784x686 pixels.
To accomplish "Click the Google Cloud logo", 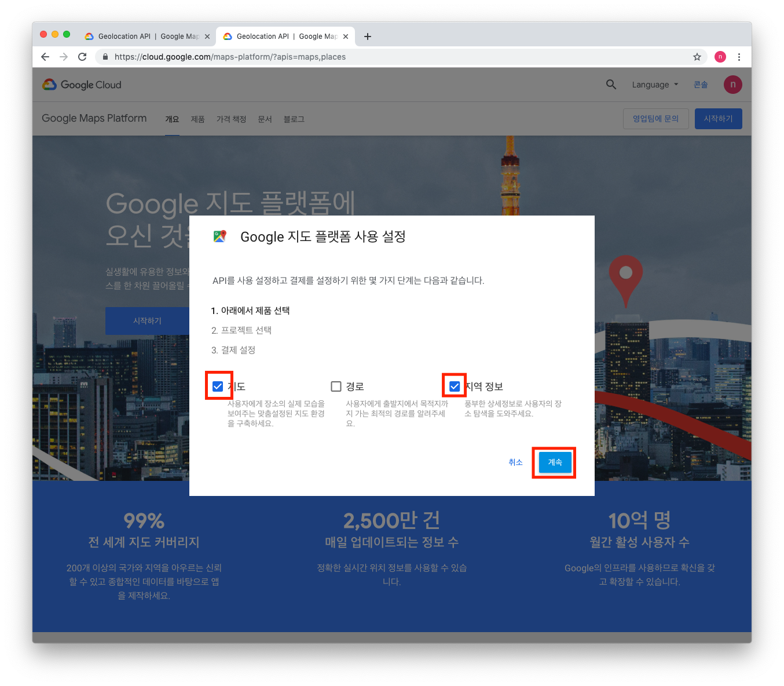I will (82, 85).
